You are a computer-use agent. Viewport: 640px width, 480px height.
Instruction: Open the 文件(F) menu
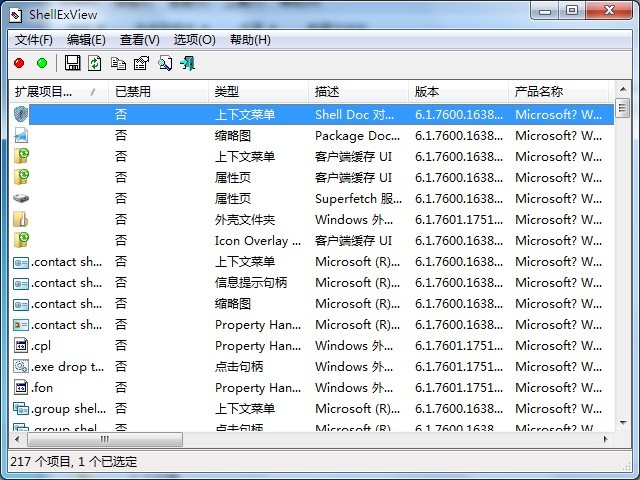34,40
